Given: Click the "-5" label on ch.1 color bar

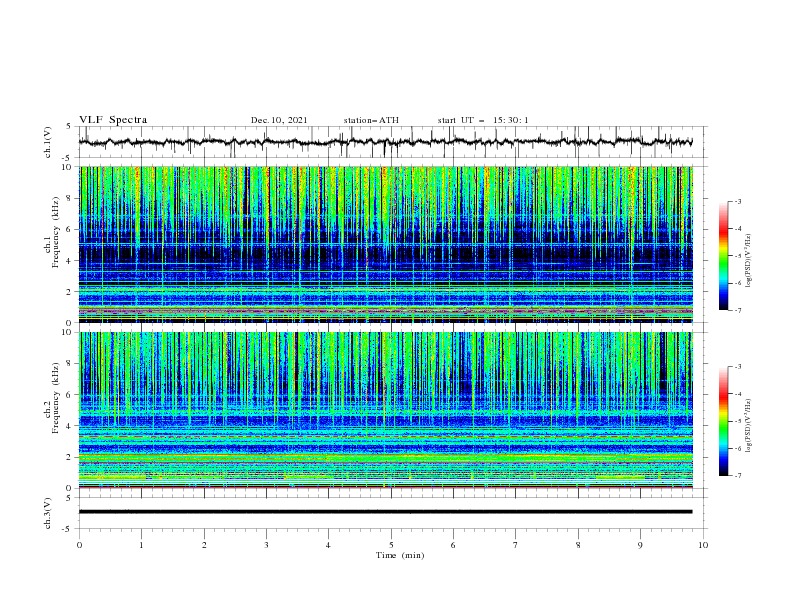Looking at the screenshot, I should pos(738,256).
